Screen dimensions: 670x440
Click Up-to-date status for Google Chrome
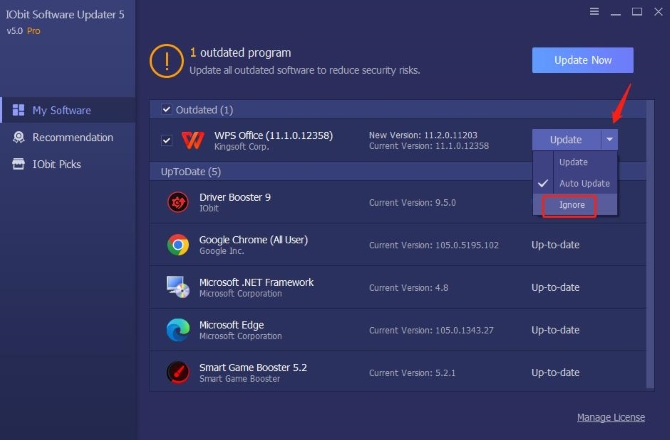555,245
